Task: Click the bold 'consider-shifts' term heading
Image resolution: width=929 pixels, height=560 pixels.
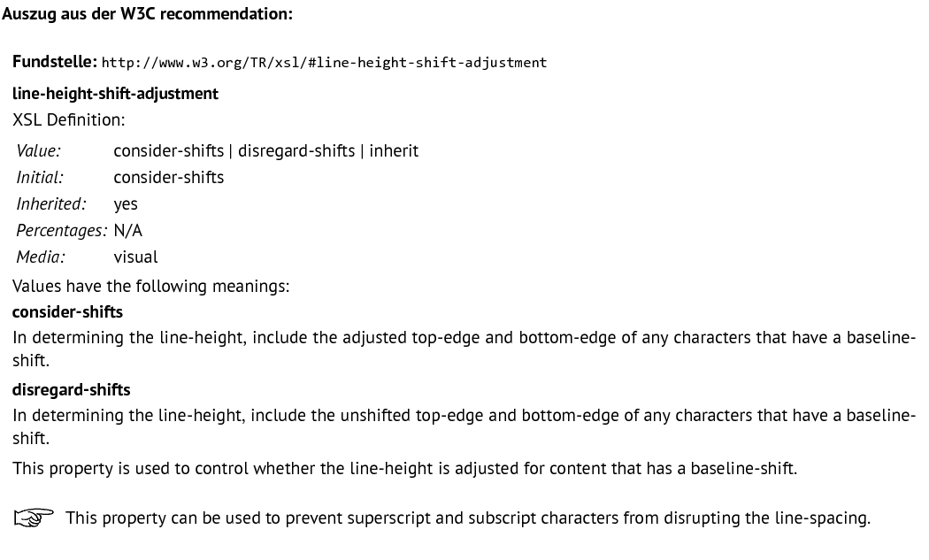Action: click(x=67, y=311)
